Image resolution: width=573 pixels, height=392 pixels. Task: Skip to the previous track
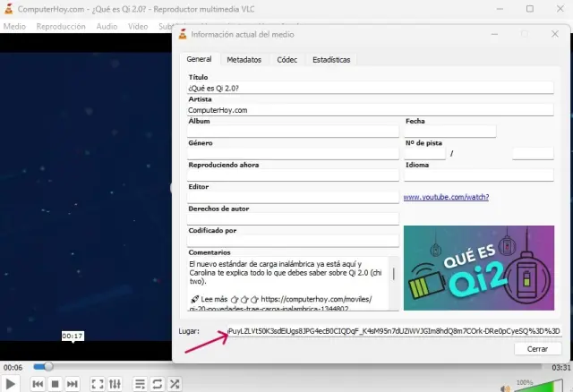coord(38,384)
